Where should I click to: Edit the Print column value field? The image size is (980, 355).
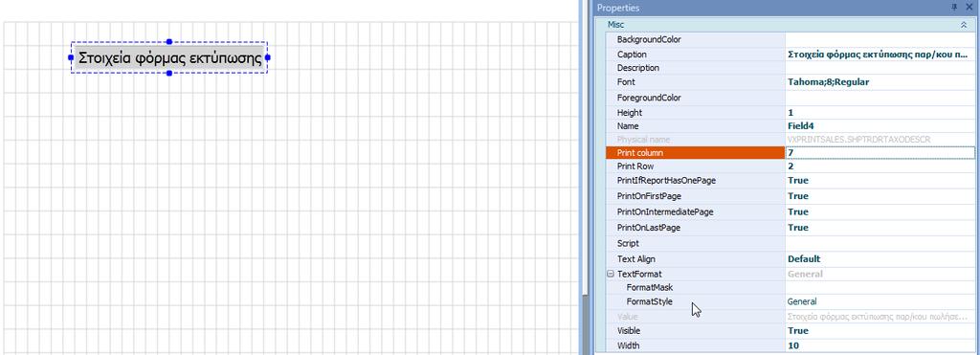click(880, 152)
